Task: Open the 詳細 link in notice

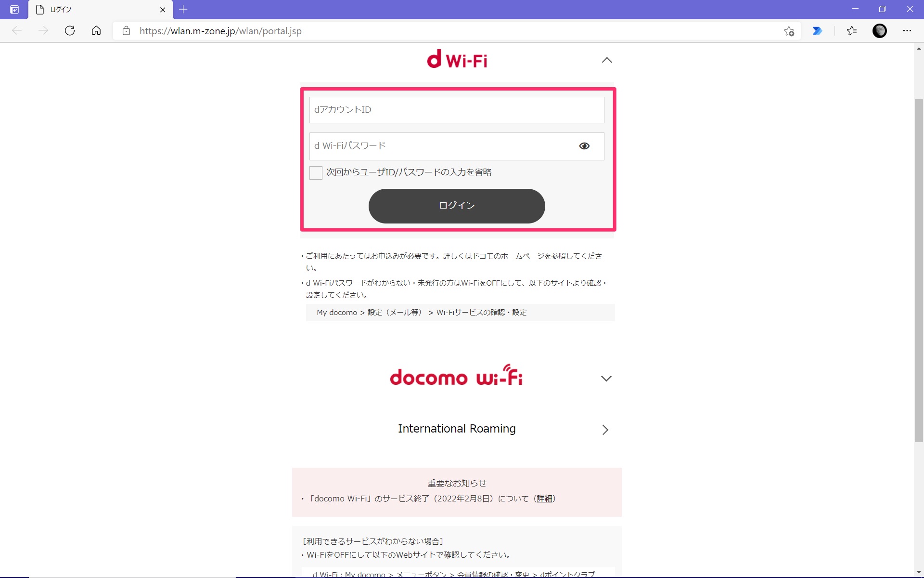Action: pos(544,499)
